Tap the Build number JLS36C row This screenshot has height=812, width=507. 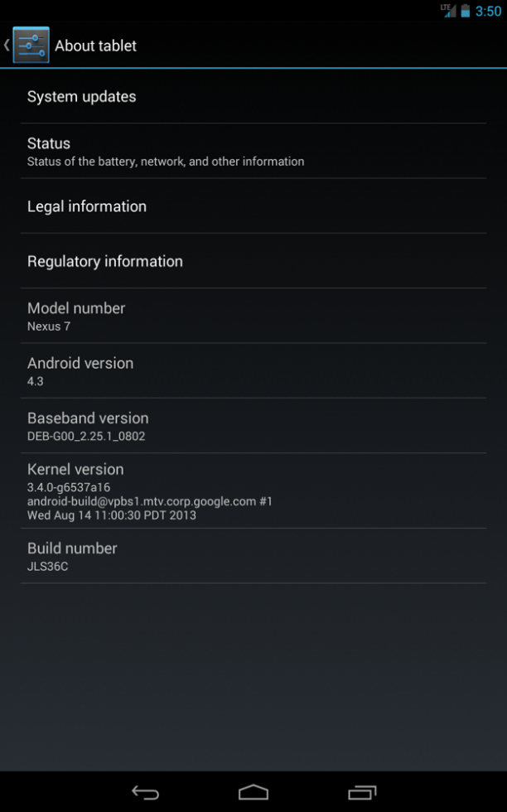(254, 556)
